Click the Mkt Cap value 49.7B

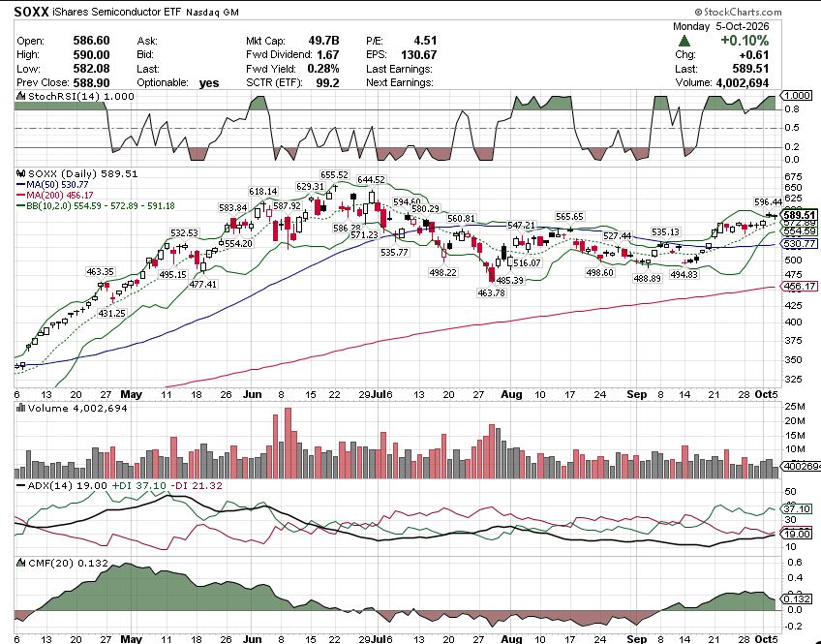323,41
